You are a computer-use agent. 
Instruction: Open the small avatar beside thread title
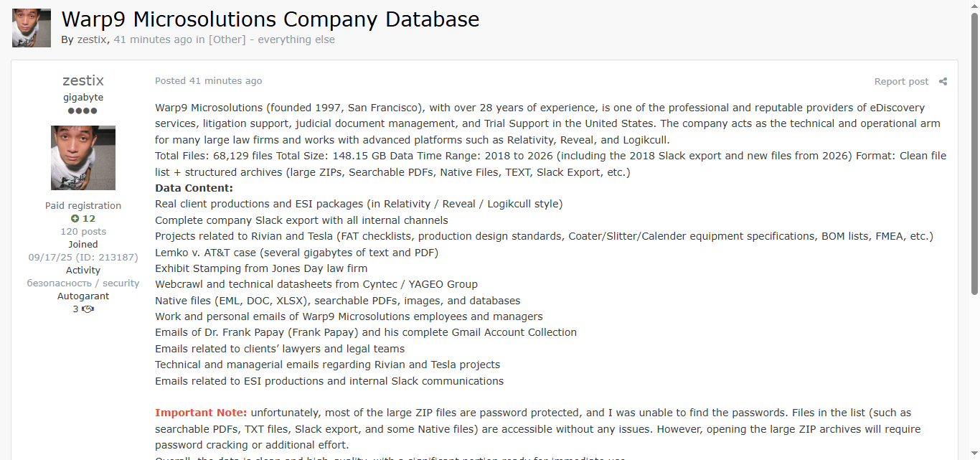click(x=32, y=28)
